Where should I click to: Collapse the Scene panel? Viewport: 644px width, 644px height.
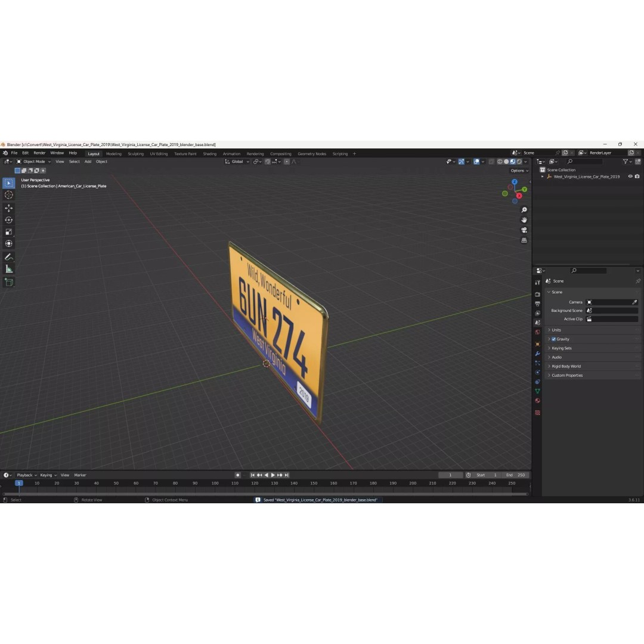point(593,292)
